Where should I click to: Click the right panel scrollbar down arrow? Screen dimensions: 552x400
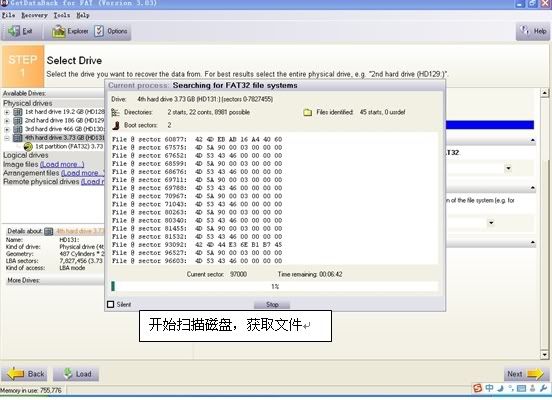pos(544,355)
